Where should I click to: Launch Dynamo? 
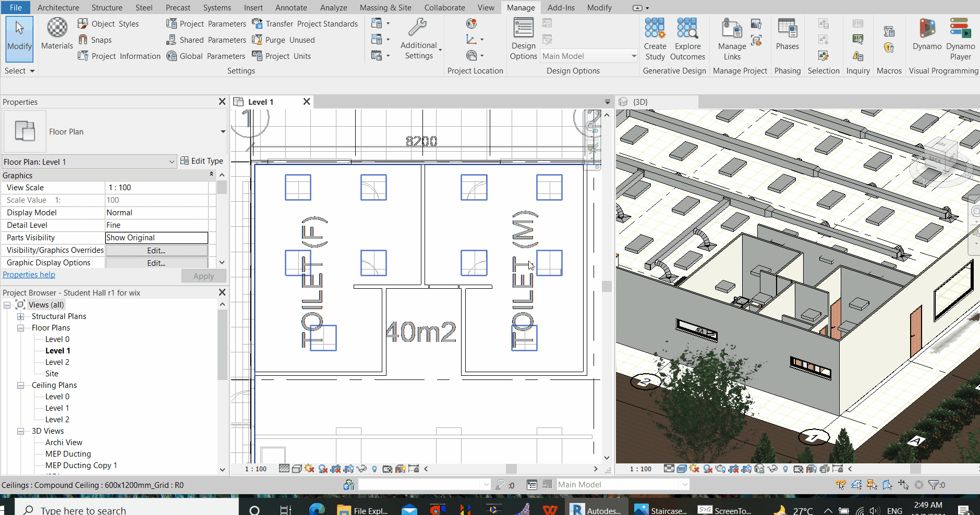(x=927, y=34)
